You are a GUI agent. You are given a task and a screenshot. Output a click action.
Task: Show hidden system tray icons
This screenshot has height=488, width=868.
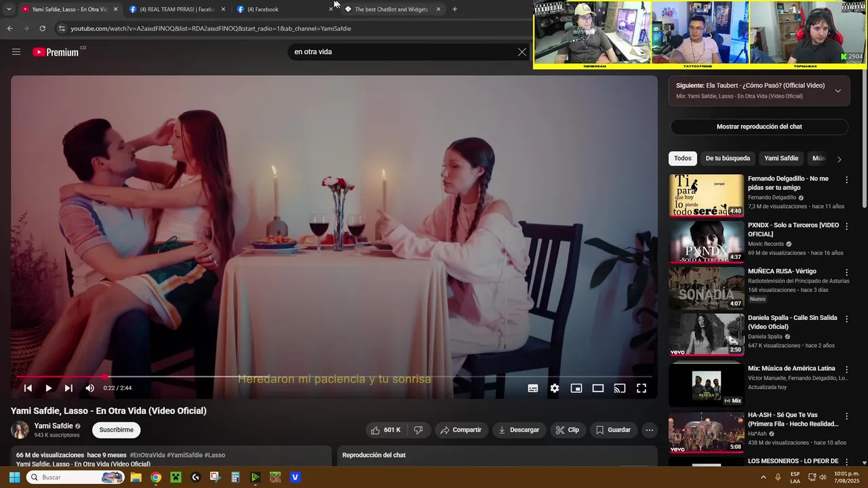pos(763,477)
